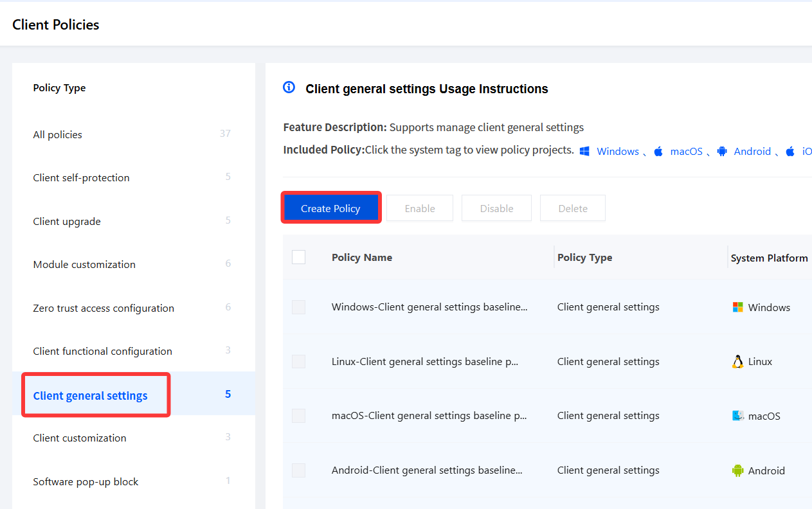Screen dimensions: 812x509
Task: Click the blue info icon beside Usage Instructions
Action: click(x=289, y=87)
